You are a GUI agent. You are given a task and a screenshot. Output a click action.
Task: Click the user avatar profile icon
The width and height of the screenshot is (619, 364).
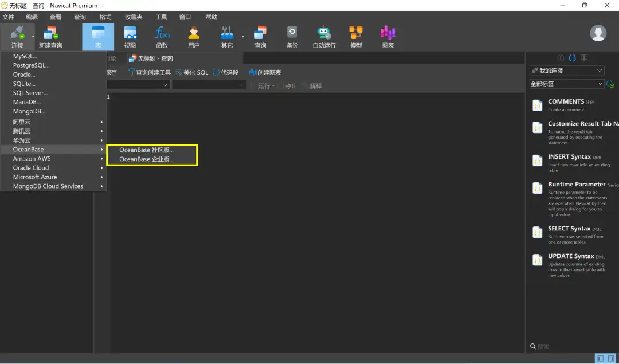pos(598,33)
